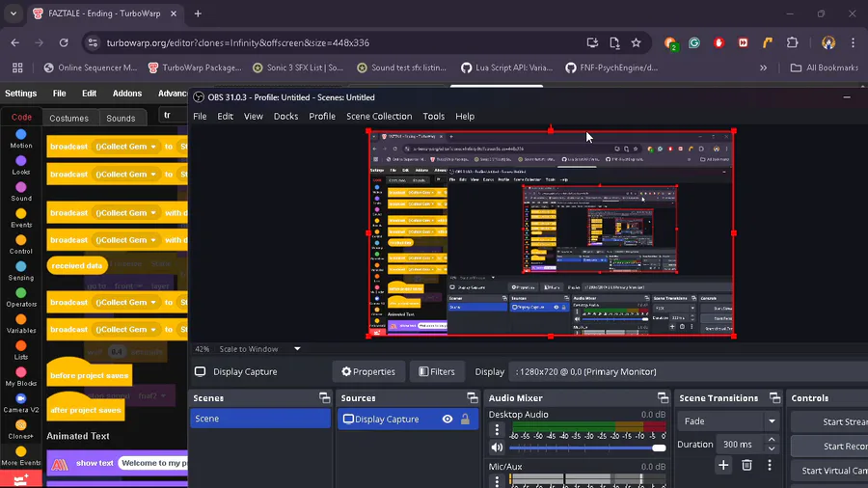Open source Filters button

click(x=437, y=372)
